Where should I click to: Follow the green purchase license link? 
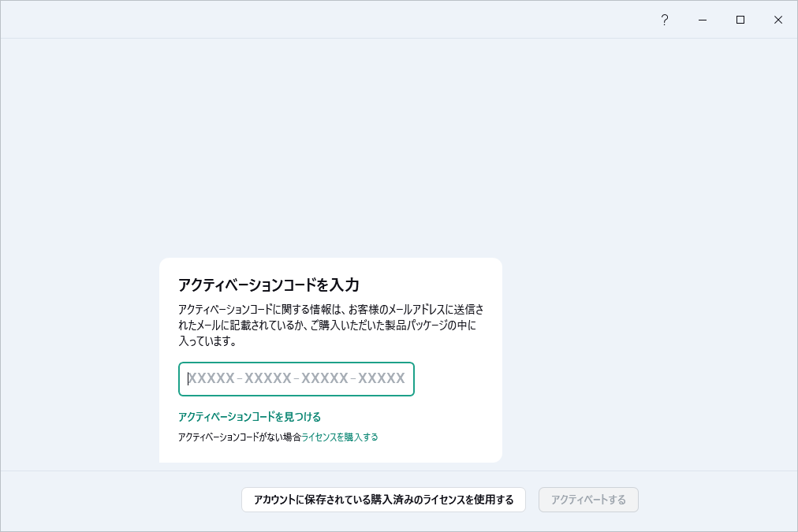point(339,436)
